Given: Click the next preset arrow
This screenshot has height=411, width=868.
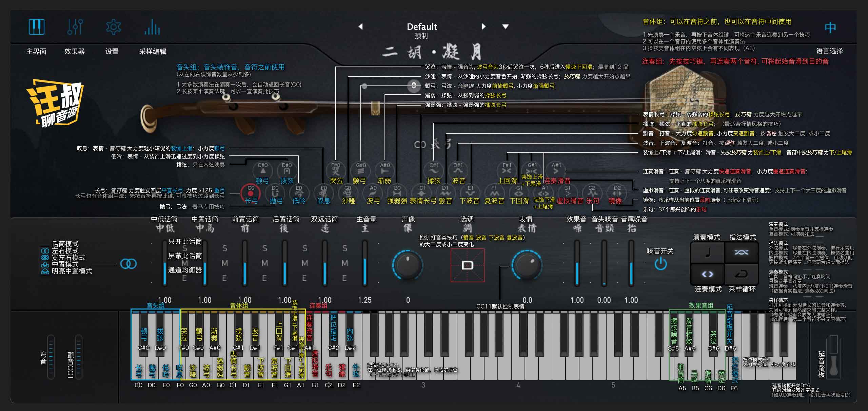Looking at the screenshot, I should point(483,25).
